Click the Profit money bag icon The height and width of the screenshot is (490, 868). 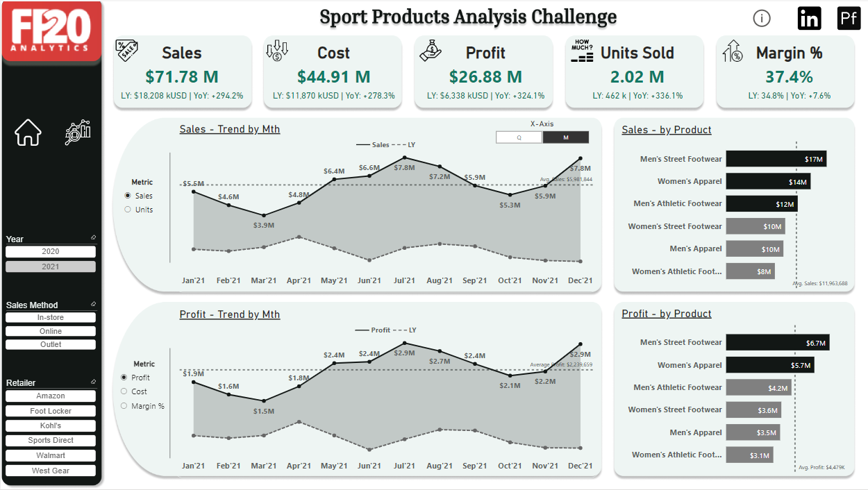coord(428,51)
